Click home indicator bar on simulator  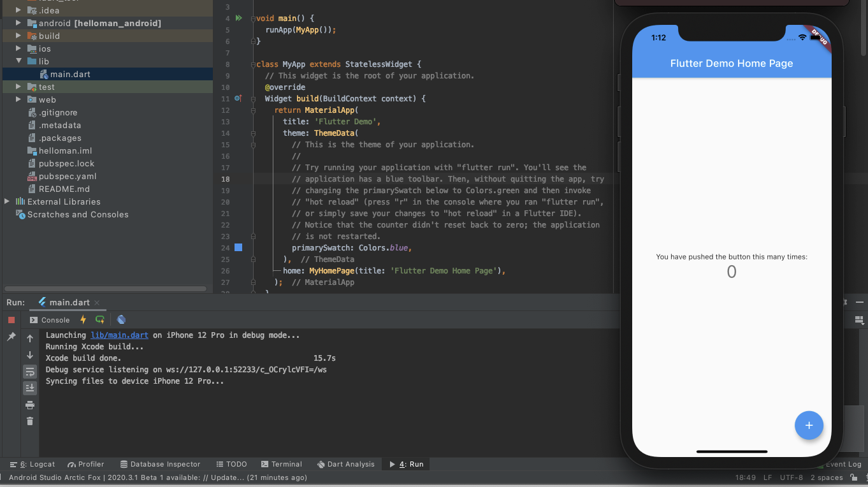pos(732,451)
